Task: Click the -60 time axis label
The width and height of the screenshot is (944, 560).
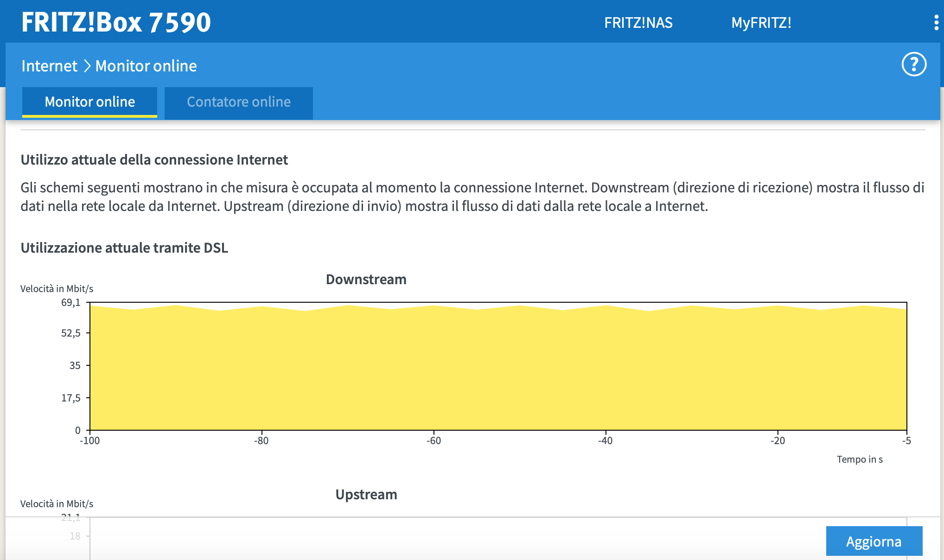Action: point(434,441)
